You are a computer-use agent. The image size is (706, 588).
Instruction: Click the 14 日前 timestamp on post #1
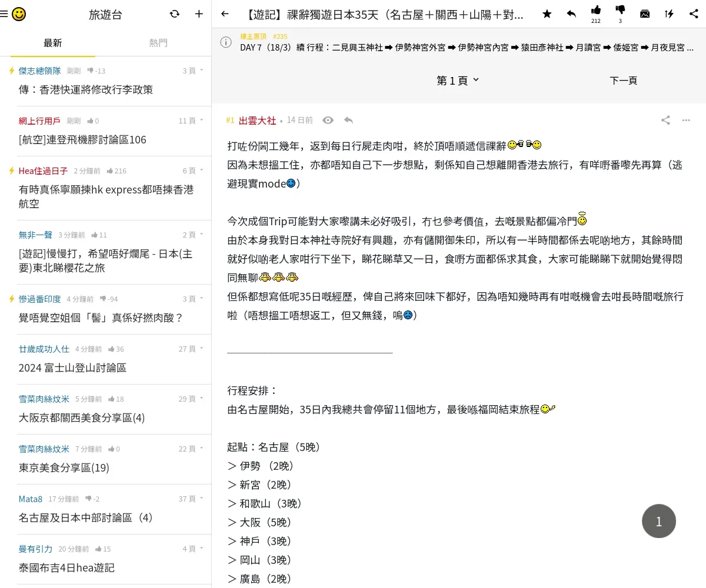(300, 120)
